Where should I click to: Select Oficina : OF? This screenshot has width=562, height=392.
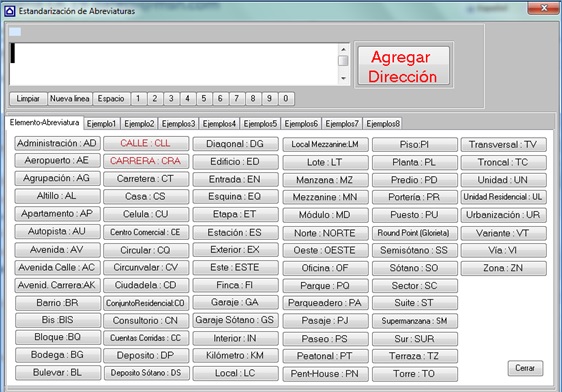(x=325, y=268)
